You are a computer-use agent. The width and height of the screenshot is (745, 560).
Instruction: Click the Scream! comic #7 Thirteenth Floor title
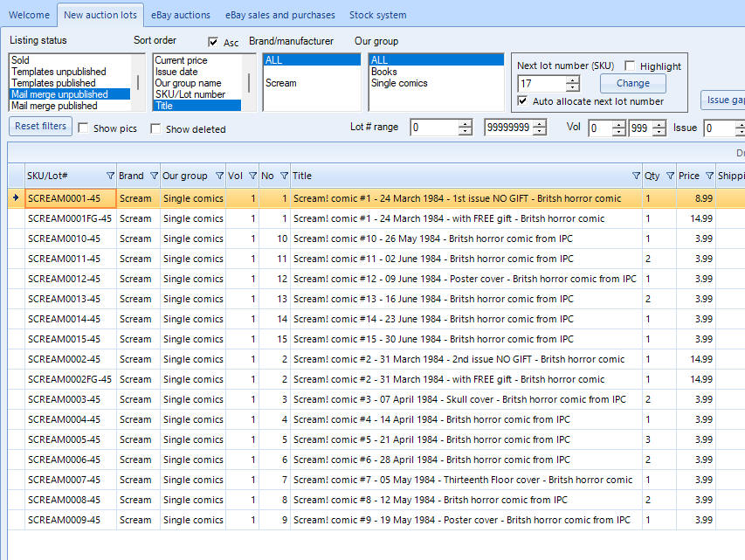[x=466, y=480]
